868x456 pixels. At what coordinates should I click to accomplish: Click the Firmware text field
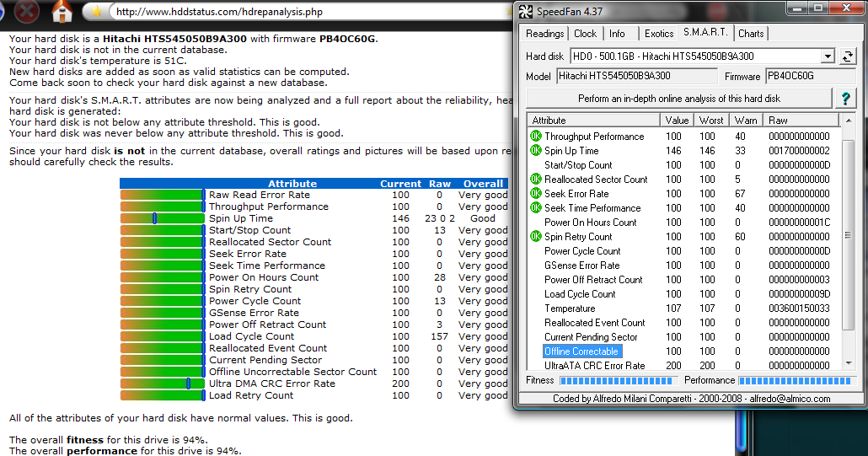[811, 77]
